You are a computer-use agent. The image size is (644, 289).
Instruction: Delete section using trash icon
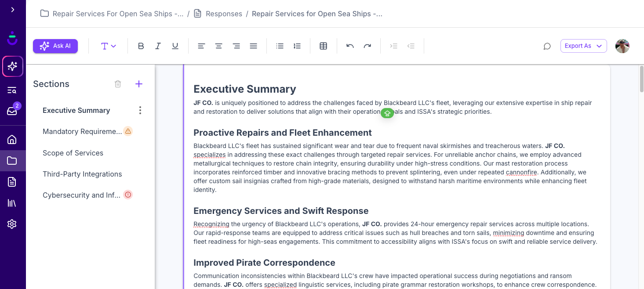click(118, 84)
